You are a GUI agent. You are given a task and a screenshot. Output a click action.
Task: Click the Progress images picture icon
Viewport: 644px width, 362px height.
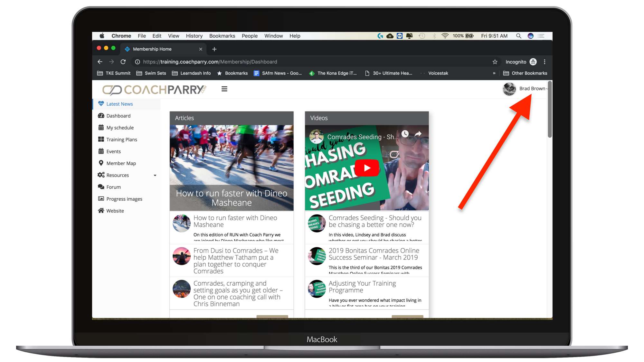click(101, 199)
